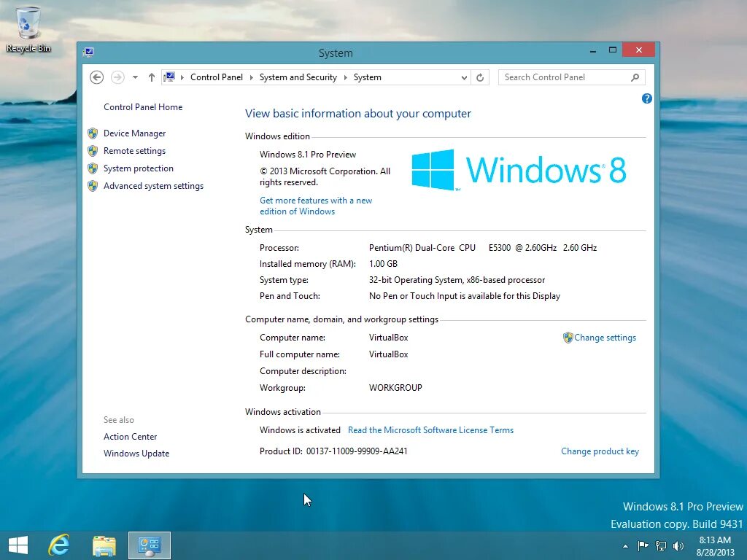Open Start button on taskbar
The image size is (747, 560).
click(18, 545)
